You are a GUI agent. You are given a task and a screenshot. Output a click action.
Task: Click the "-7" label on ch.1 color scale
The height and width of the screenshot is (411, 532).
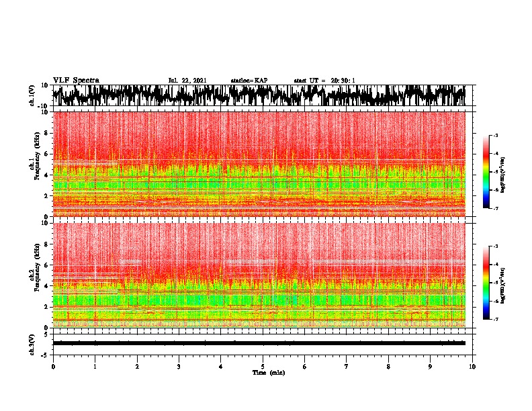point(496,208)
